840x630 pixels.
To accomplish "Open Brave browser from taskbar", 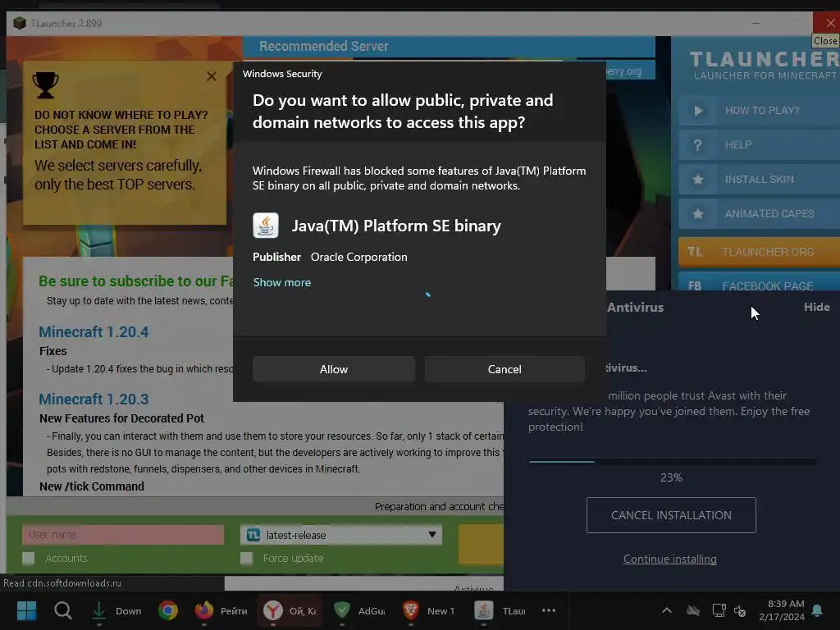I will (428, 610).
